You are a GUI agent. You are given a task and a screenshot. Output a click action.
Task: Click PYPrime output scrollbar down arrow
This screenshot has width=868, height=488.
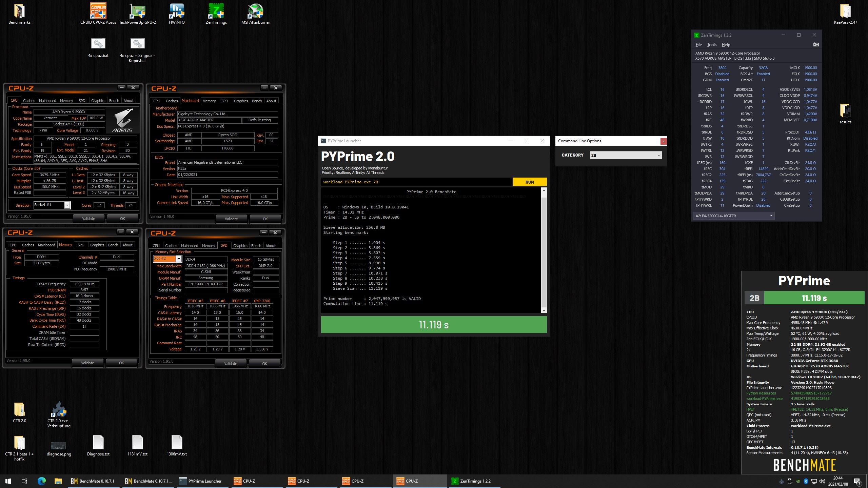[x=544, y=310]
